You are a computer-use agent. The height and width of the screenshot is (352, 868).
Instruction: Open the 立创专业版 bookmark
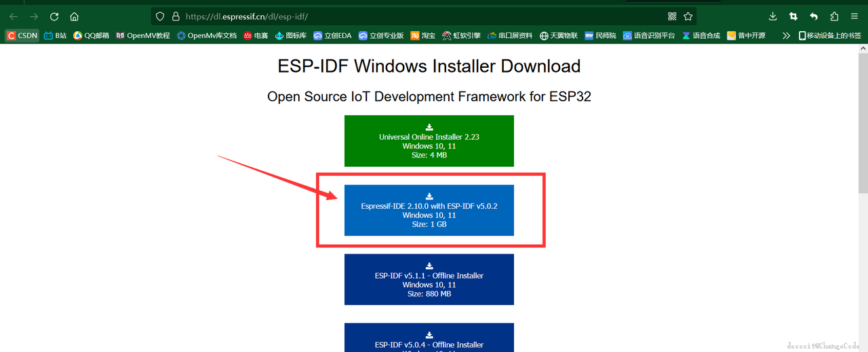pyautogui.click(x=381, y=35)
